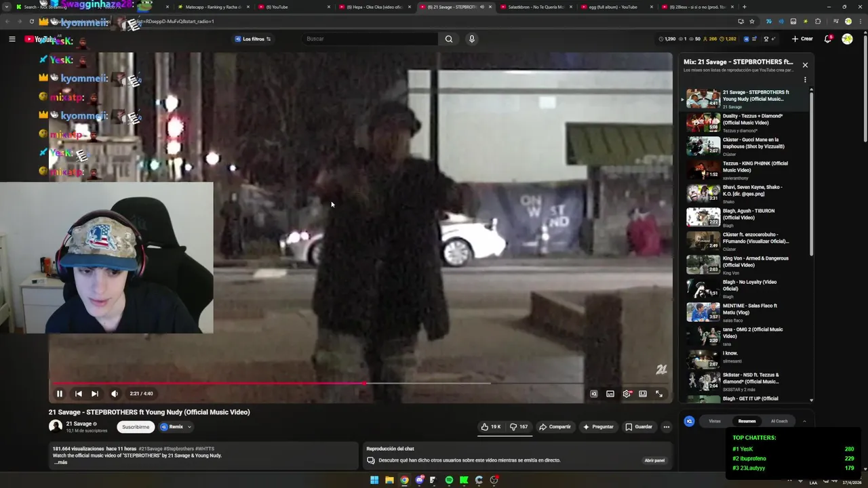The width and height of the screenshot is (868, 488).
Task: Open Spotify from the taskbar
Action: (x=449, y=480)
